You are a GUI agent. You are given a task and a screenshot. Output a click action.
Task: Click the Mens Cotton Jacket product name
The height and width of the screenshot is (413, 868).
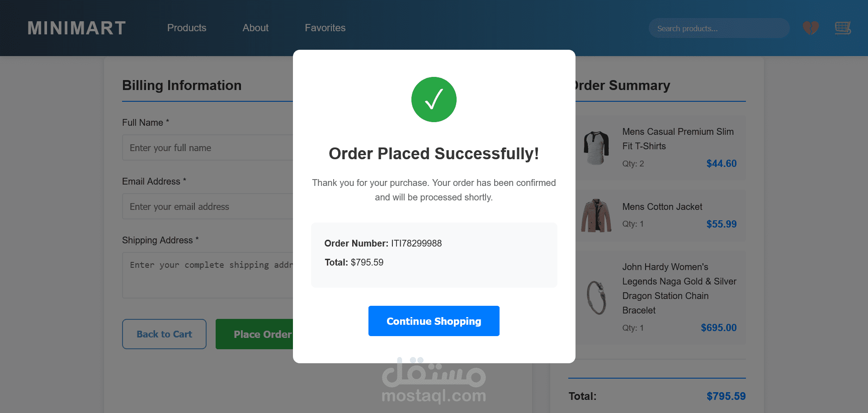click(662, 207)
